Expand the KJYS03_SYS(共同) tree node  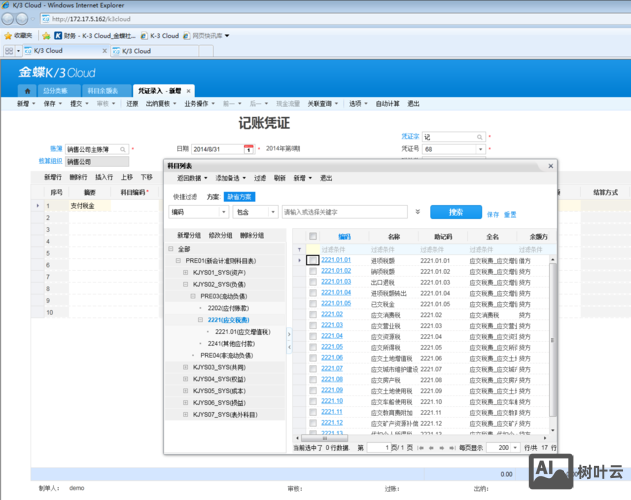click(x=186, y=367)
